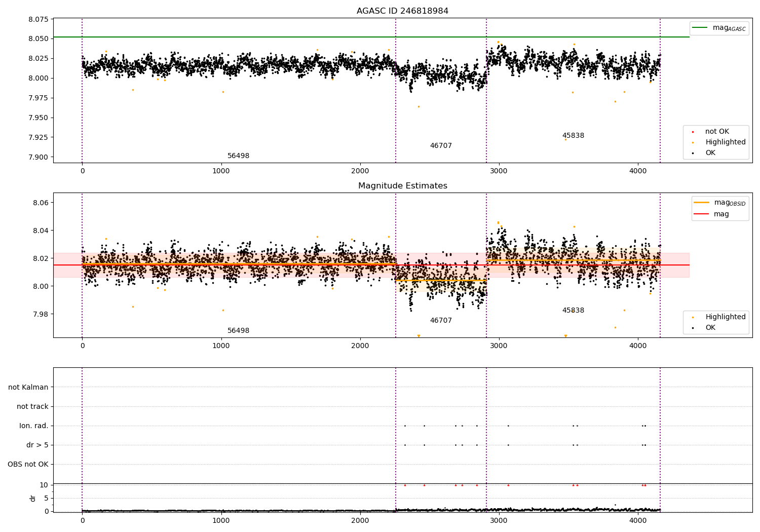Click the 5 tick on the dr axis
The width and height of the screenshot is (760, 532).
[46, 499]
